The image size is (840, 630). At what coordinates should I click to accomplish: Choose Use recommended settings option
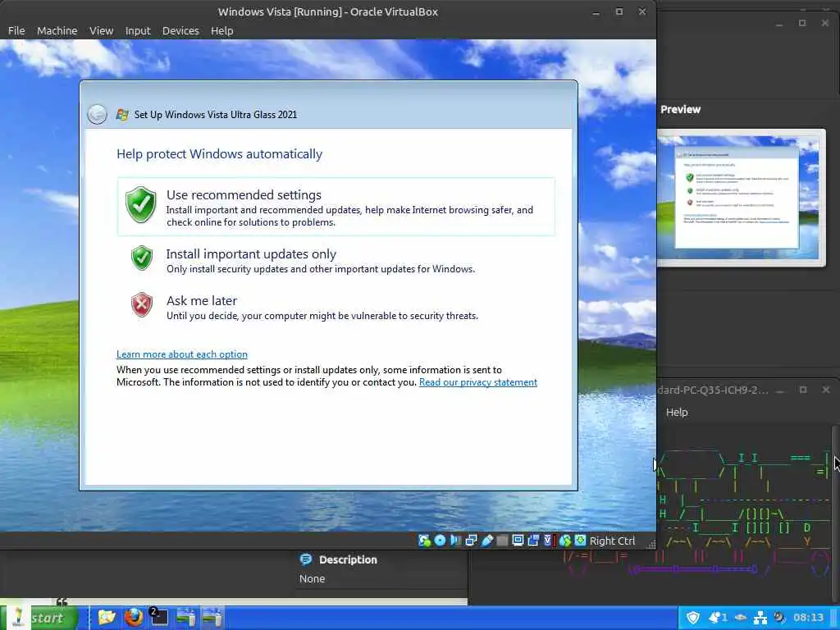pyautogui.click(x=336, y=207)
